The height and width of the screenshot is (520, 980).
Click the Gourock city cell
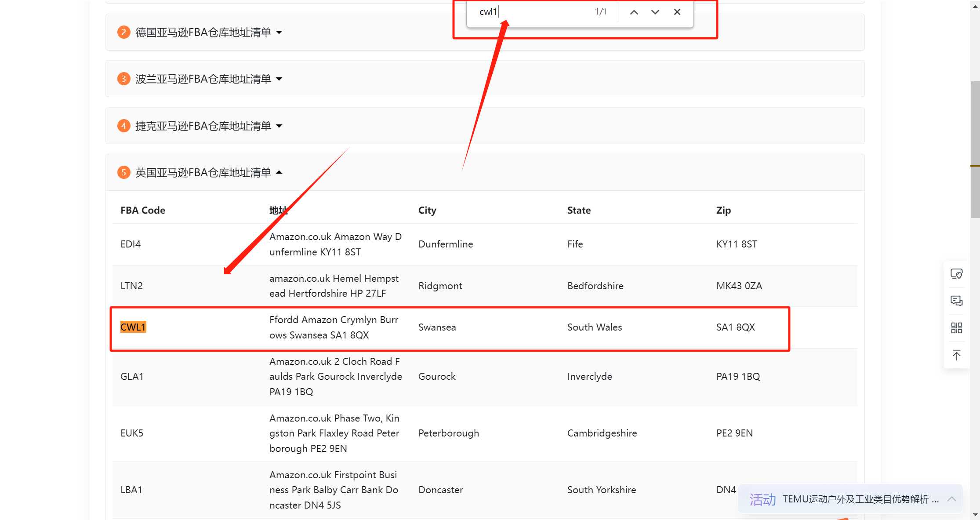pos(437,376)
